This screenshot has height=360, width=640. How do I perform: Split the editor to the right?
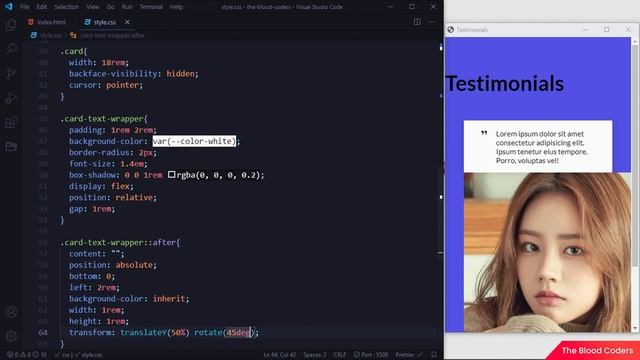pyautogui.click(x=417, y=22)
